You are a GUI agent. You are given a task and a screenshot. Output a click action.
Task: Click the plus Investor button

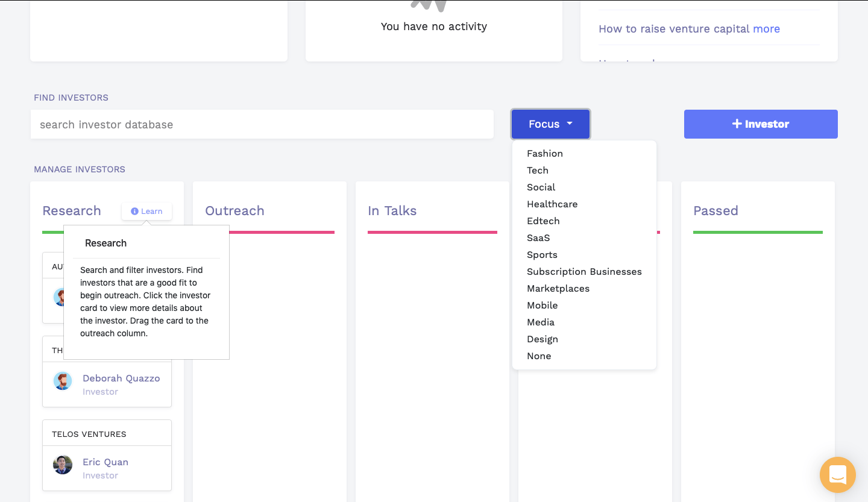coord(760,124)
